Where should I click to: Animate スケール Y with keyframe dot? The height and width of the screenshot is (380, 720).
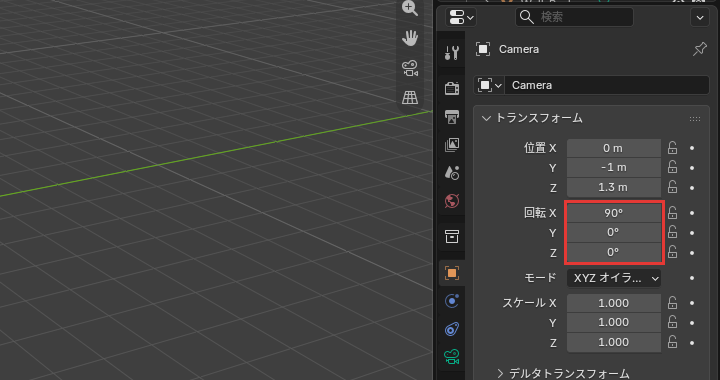click(x=692, y=323)
